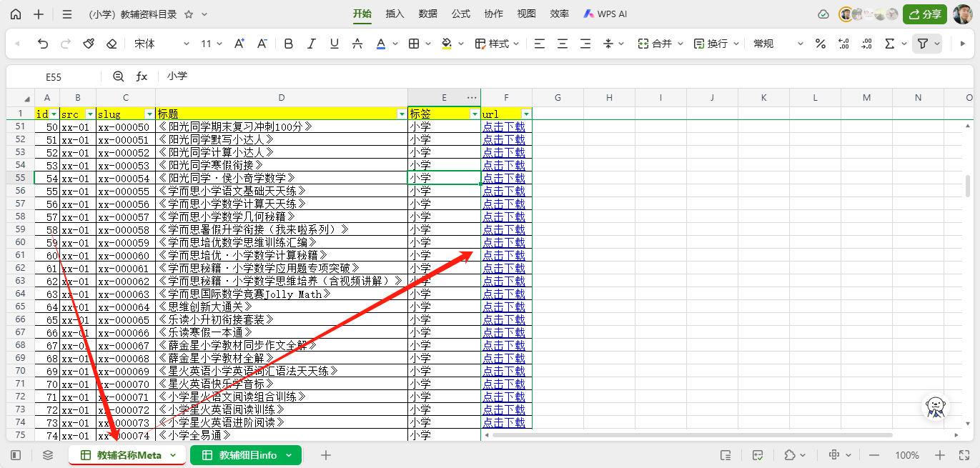
Task: Apply strikethrough formatting
Action: point(357,44)
